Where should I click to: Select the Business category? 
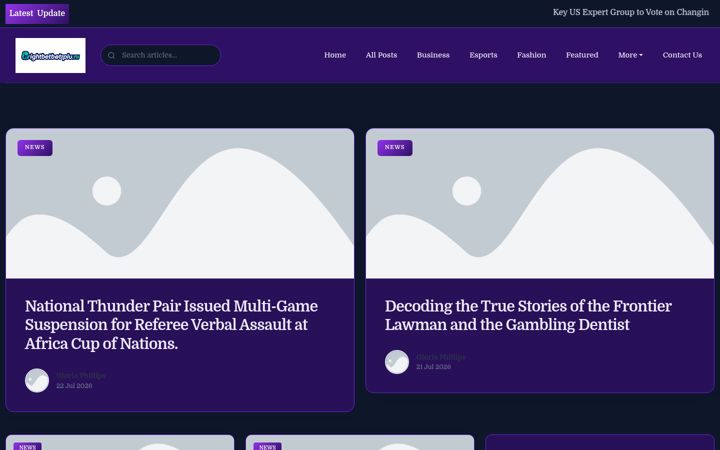coord(433,55)
